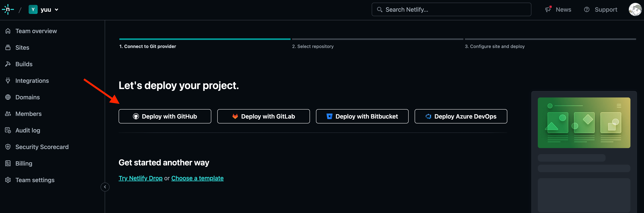
Task: Click Deploy with GitLab button
Action: [x=263, y=116]
